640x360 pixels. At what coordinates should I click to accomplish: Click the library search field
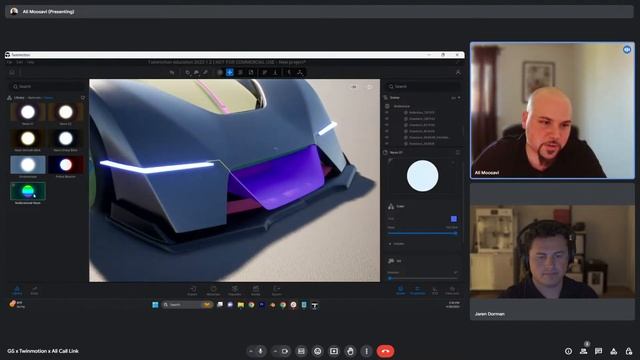coord(48,87)
